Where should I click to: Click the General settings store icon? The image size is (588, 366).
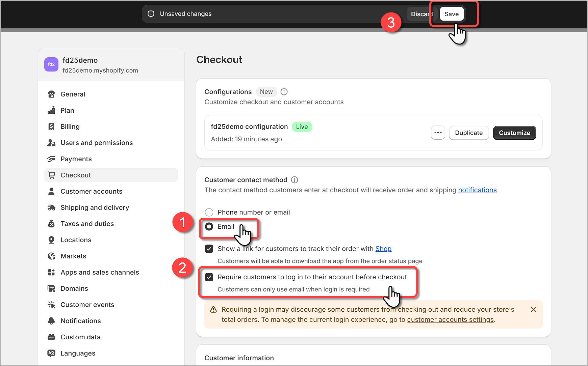tap(51, 94)
